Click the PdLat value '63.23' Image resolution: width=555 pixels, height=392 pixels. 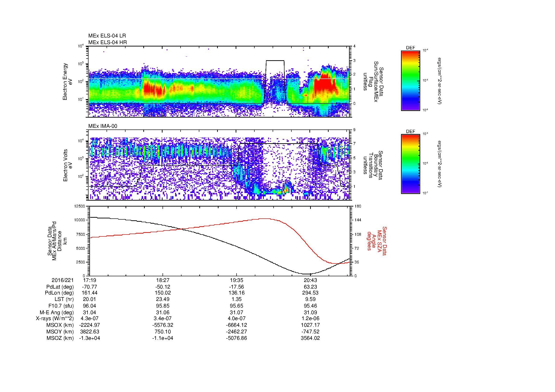[310, 287]
